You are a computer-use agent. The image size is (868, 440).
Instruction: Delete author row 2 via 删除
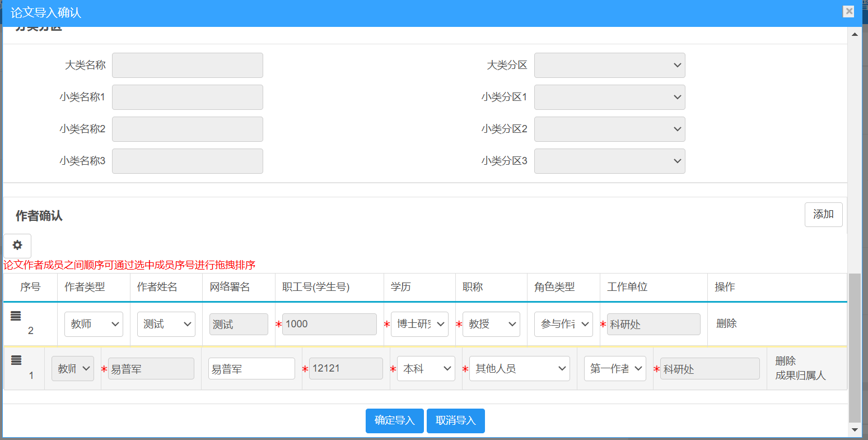[726, 323]
